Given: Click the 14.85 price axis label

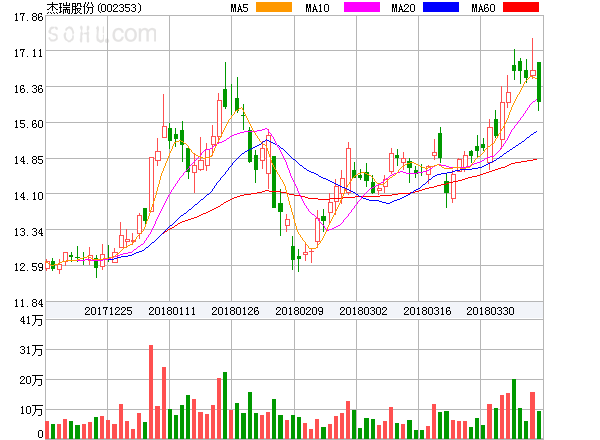Looking at the screenshot, I should pos(29,160).
